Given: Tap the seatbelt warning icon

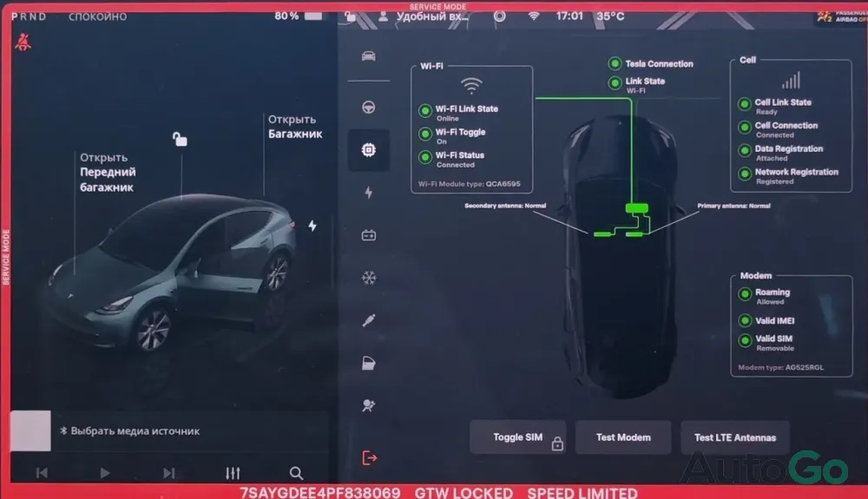Looking at the screenshot, I should click(23, 42).
